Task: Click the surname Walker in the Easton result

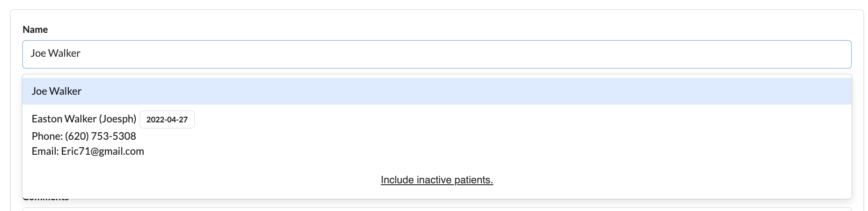Action: [80, 119]
